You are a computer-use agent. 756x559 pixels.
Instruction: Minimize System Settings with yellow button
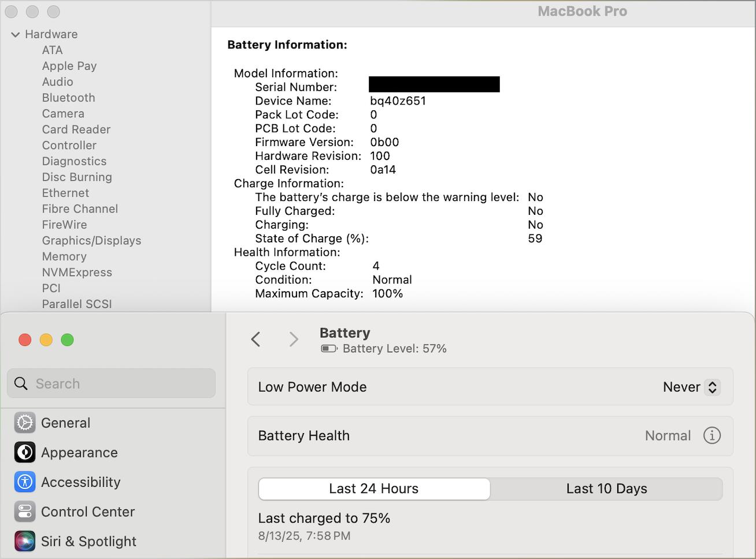pos(46,340)
